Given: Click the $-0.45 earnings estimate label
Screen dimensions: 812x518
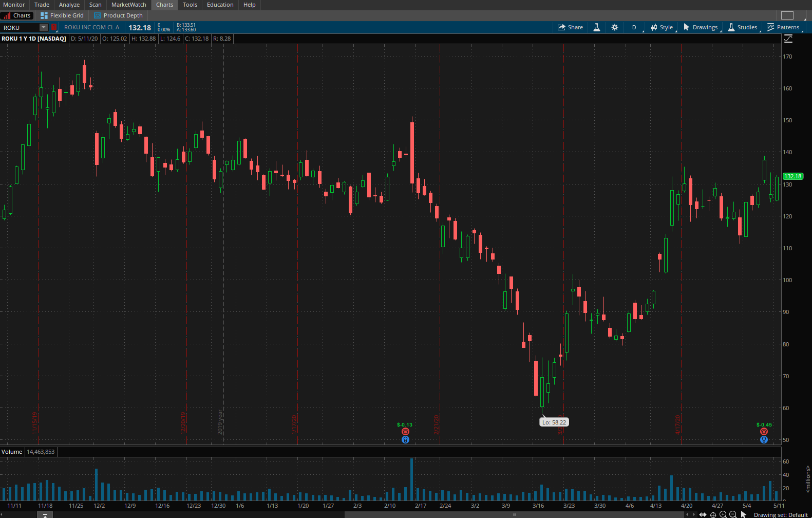Looking at the screenshot, I should point(764,425).
